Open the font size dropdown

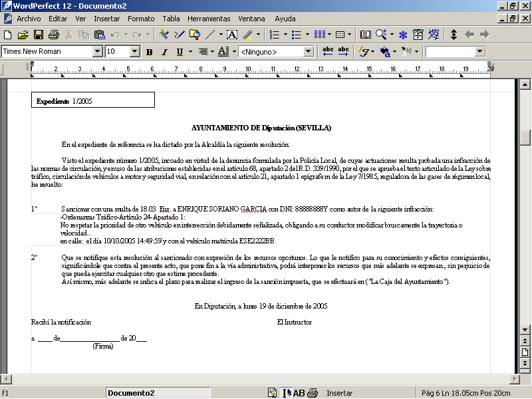point(134,51)
